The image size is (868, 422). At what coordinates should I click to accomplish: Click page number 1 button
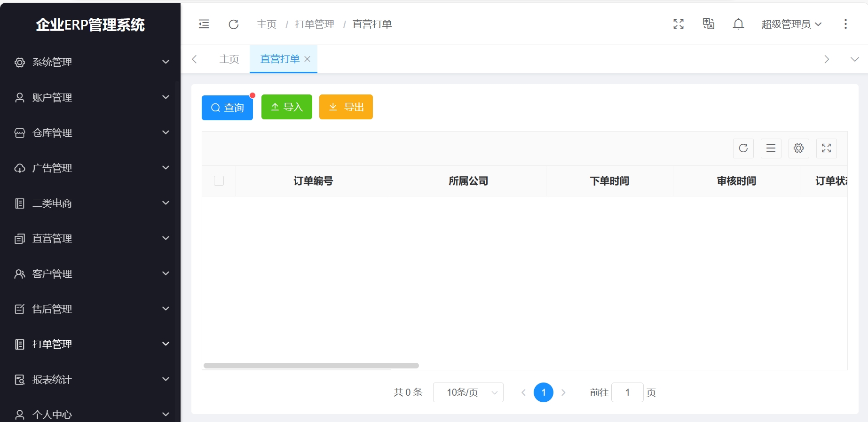pos(544,392)
